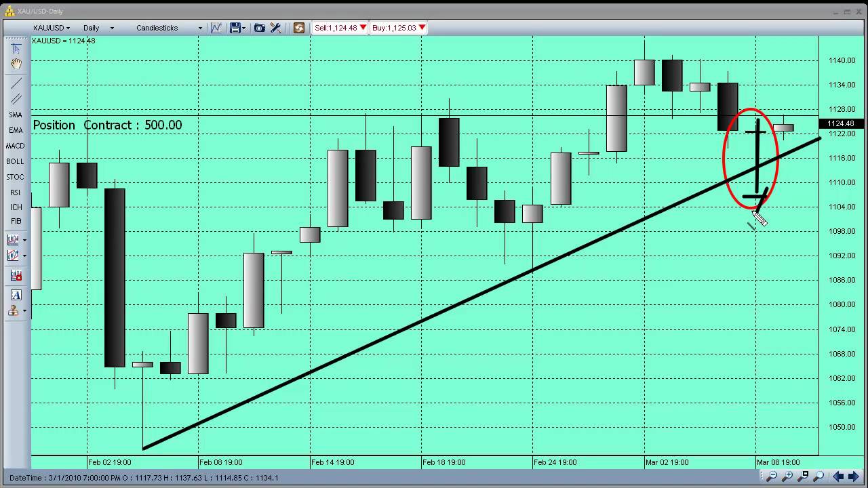The height and width of the screenshot is (488, 868).
Task: Click the save floppy disk icon
Action: (x=235, y=28)
